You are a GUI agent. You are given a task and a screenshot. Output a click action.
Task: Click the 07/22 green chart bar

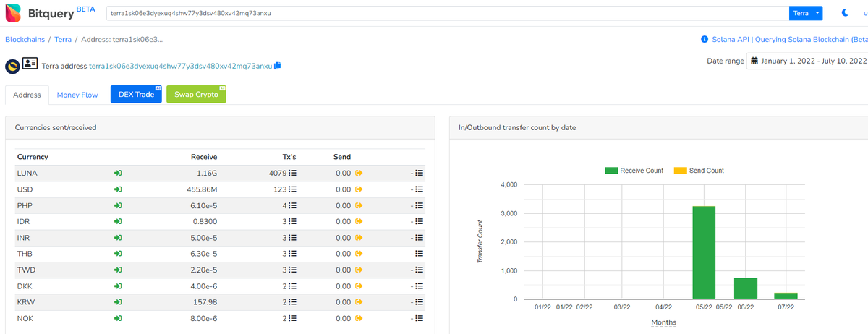(x=787, y=296)
